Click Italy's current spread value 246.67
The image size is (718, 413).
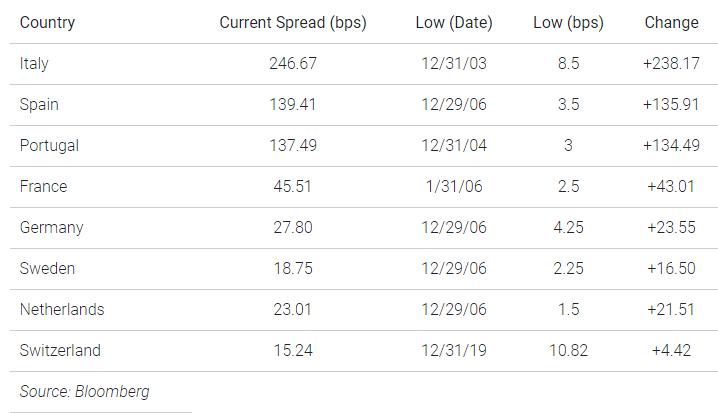[293, 63]
